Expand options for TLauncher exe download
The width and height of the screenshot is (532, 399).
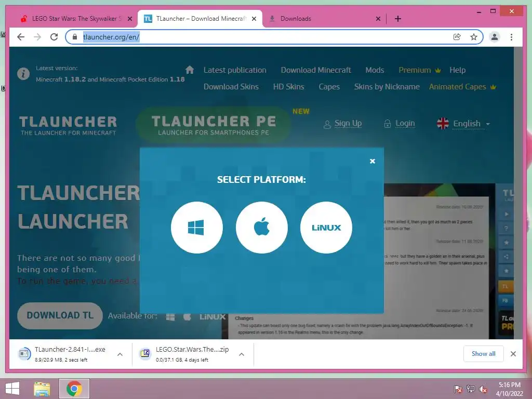(x=120, y=354)
